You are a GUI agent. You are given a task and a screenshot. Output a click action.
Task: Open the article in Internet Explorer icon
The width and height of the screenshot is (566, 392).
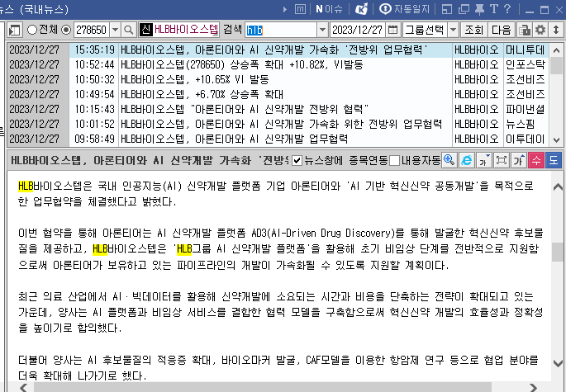pos(466,160)
